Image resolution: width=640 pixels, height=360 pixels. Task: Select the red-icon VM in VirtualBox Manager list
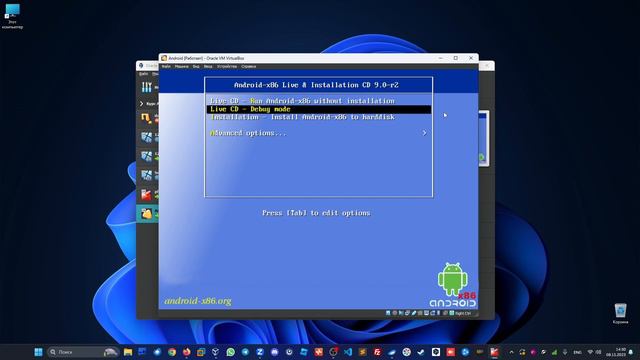(146, 194)
